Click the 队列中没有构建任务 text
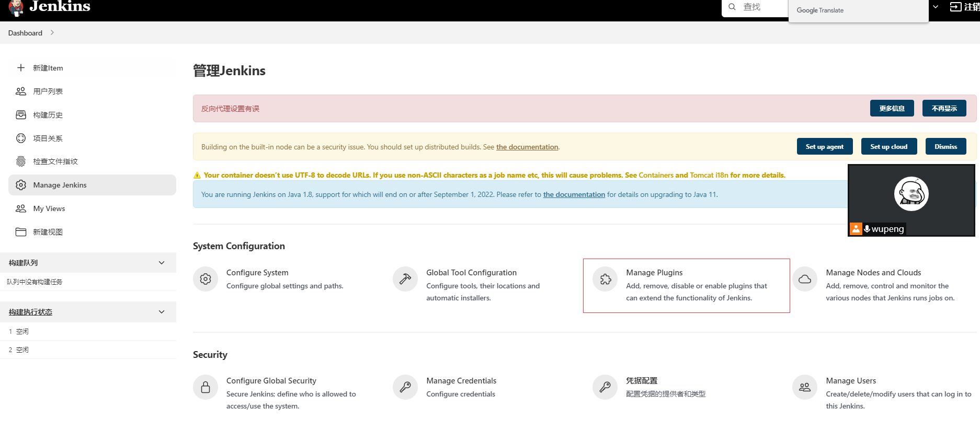Image resolution: width=980 pixels, height=431 pixels. pos(35,282)
